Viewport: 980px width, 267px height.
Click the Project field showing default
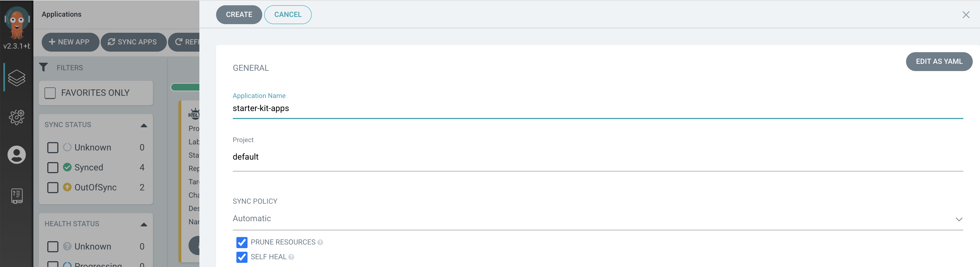coord(597,157)
